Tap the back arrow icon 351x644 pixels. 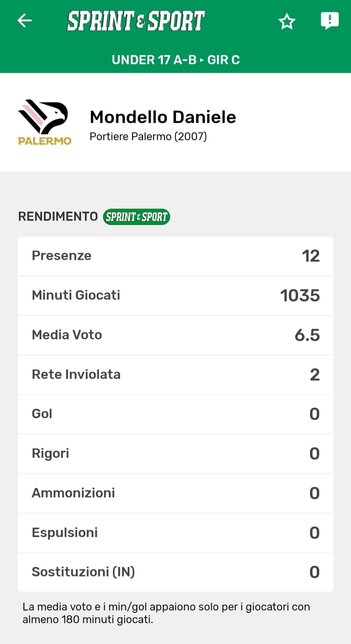[25, 20]
